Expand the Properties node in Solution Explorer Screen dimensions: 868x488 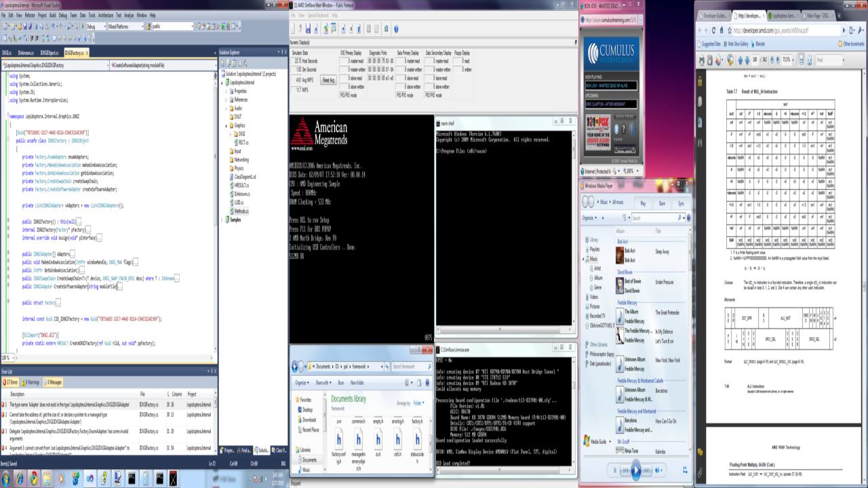click(227, 91)
